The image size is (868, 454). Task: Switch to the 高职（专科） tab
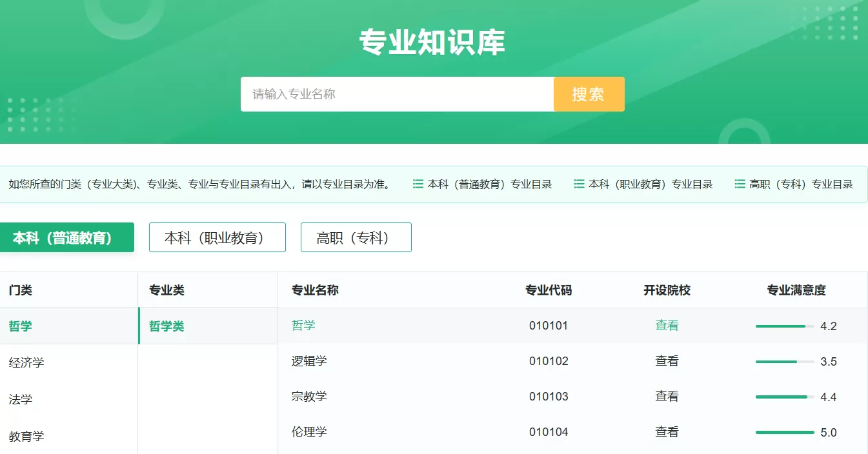click(356, 237)
